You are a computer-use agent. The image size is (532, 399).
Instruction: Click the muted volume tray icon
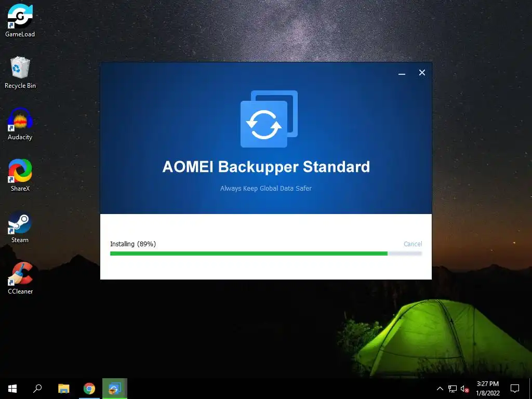pos(464,389)
